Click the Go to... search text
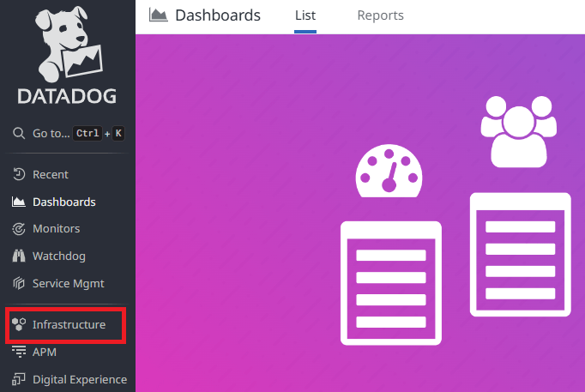Viewport: 585px width, 392px height. click(x=51, y=134)
